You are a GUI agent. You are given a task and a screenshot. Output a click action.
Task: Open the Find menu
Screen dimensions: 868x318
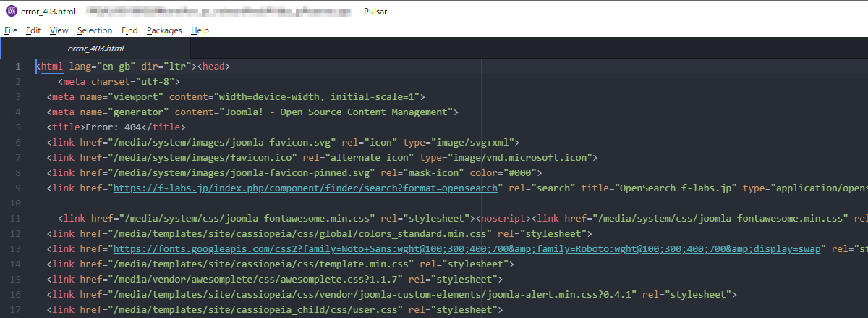[129, 30]
